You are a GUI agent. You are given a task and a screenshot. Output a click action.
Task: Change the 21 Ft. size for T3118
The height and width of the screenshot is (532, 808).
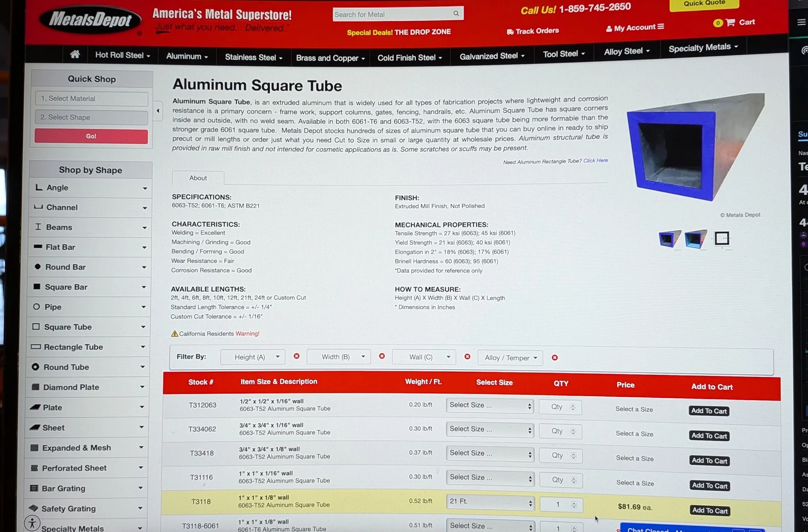[x=490, y=502]
